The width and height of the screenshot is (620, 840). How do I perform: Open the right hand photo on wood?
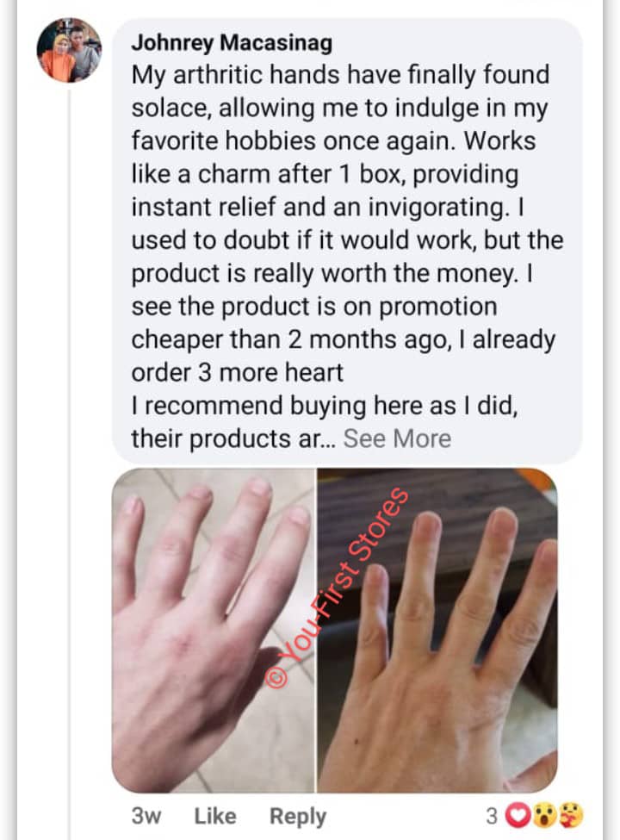point(437,631)
